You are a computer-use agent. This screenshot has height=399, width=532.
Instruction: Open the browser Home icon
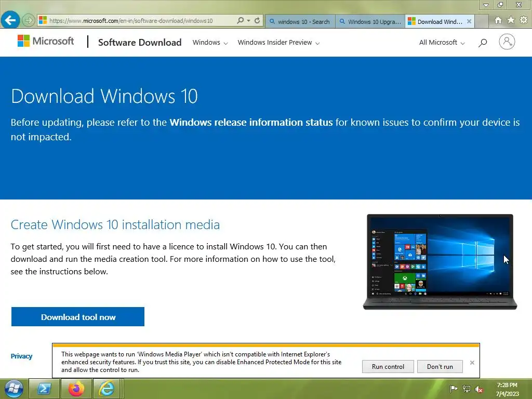[x=498, y=20]
